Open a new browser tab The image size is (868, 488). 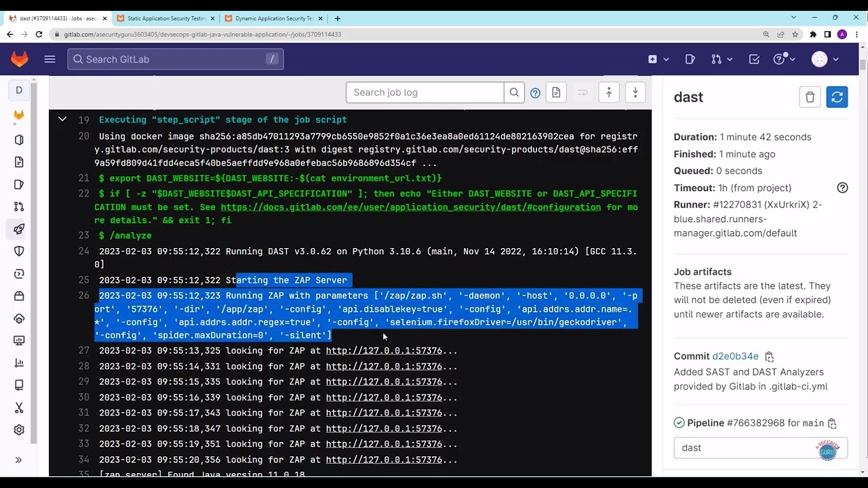[x=338, y=18]
